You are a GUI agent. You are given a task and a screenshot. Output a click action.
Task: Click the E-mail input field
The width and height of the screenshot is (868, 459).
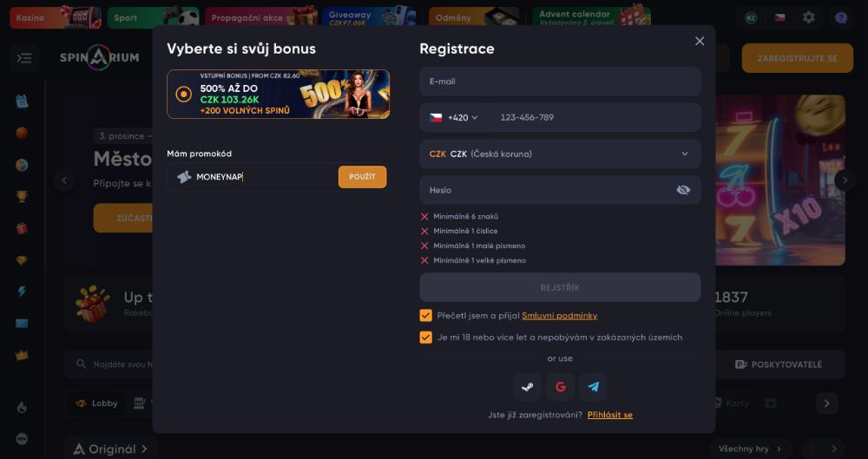pos(560,82)
